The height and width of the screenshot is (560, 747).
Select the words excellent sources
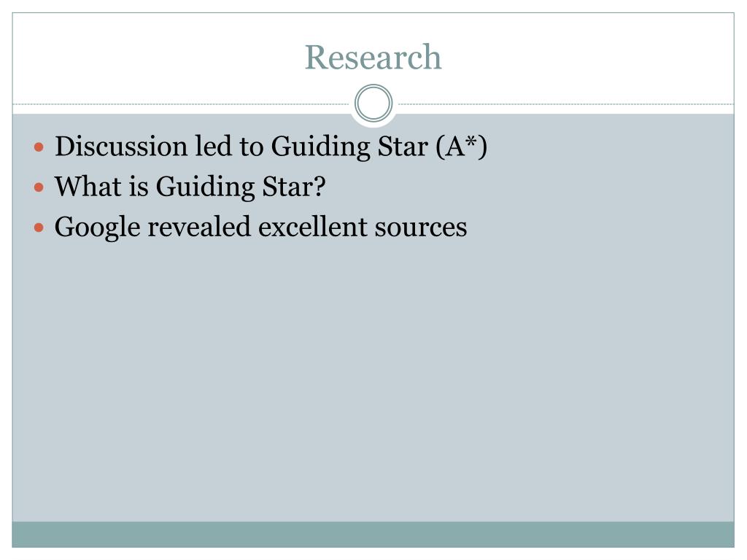coord(363,227)
